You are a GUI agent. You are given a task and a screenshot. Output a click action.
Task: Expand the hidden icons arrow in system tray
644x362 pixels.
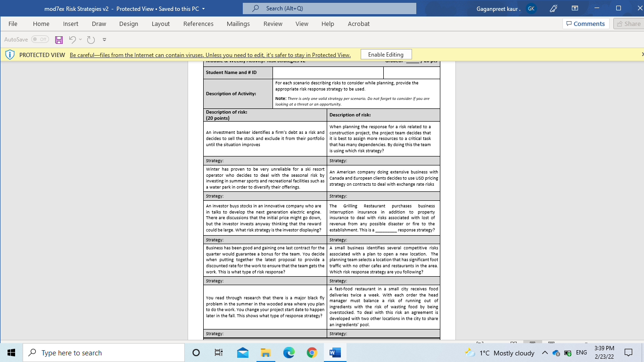coord(545,353)
